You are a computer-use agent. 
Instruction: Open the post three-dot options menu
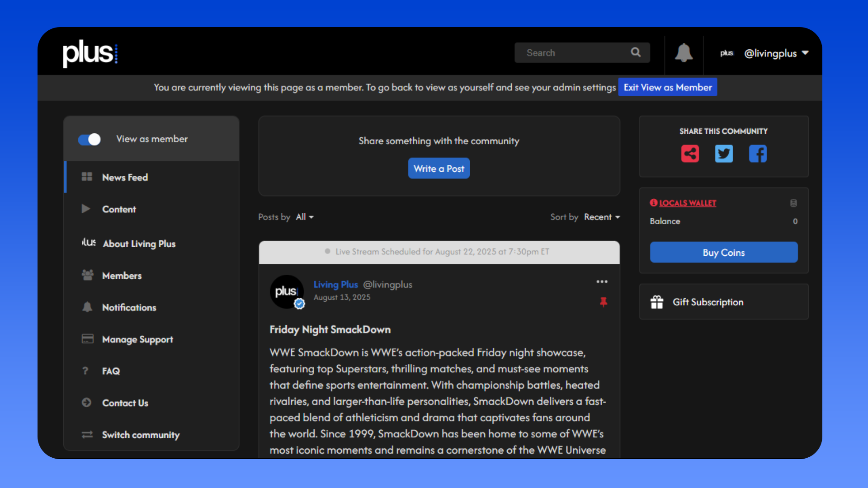602,282
